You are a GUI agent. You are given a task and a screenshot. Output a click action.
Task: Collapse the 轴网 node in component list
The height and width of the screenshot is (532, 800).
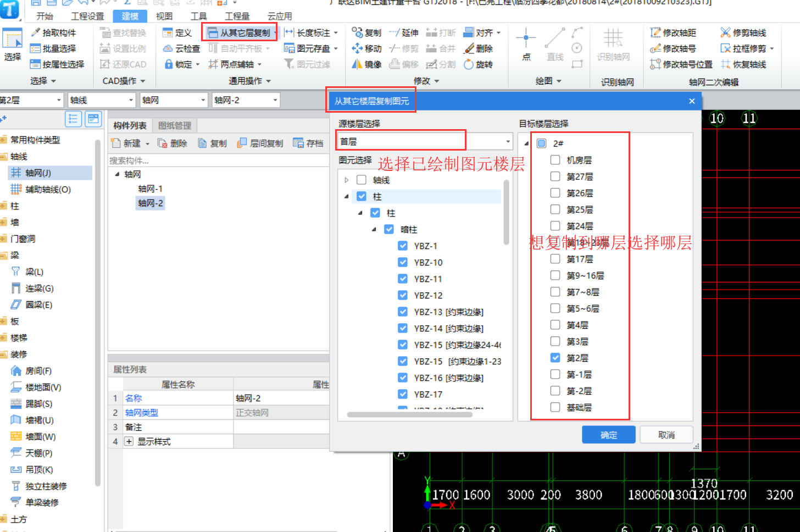point(117,174)
